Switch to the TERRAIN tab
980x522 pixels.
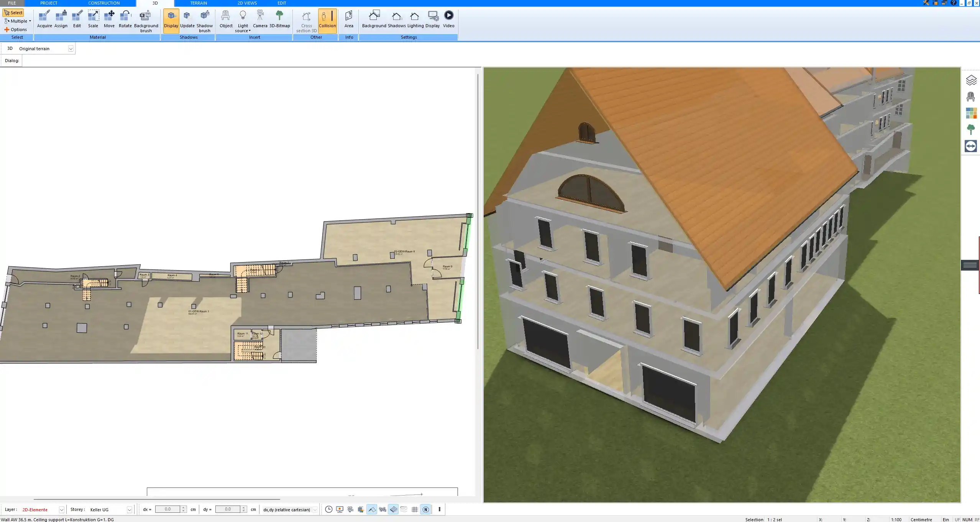point(199,3)
